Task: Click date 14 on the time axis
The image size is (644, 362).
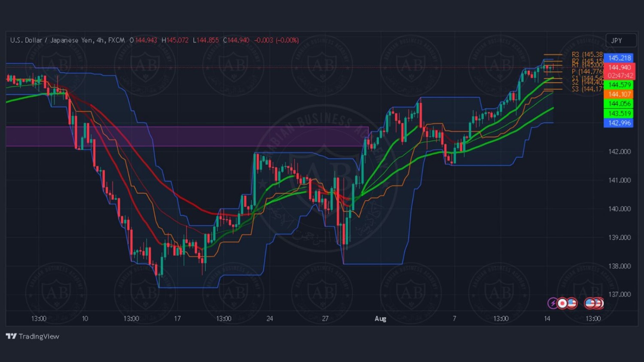Action: pyautogui.click(x=547, y=319)
